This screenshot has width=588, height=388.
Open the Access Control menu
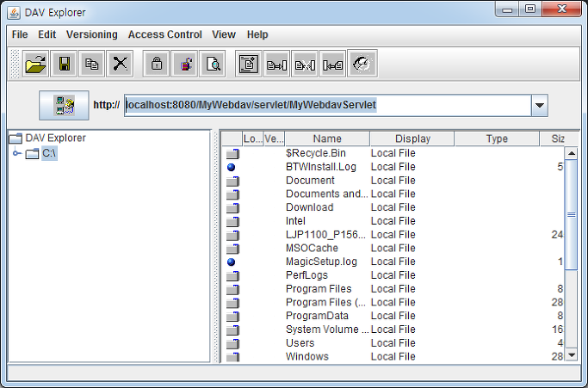coord(165,34)
